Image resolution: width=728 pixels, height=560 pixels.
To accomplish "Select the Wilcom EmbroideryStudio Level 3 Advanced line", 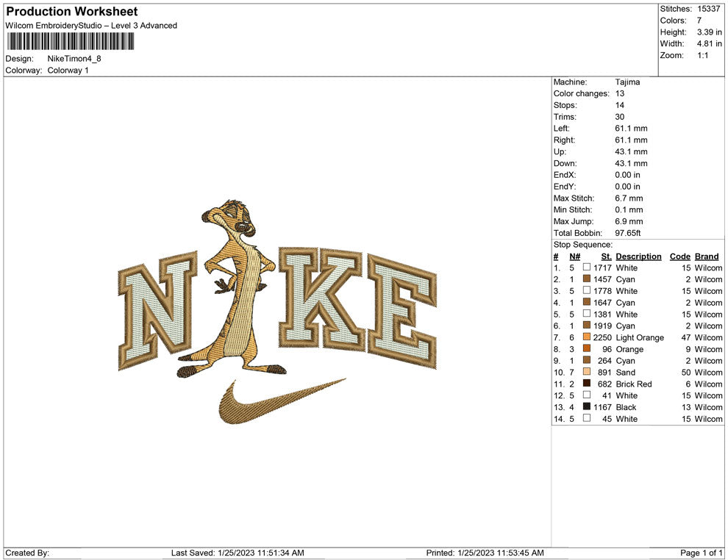I will click(x=91, y=26).
